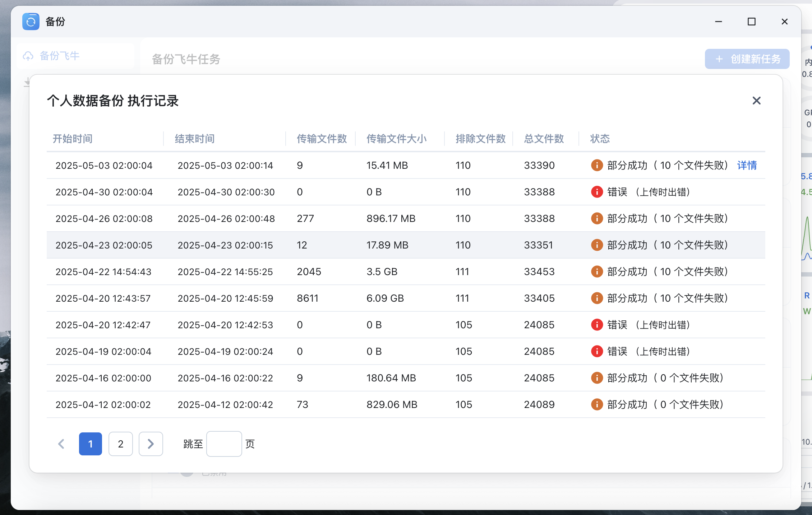Click 传输文件数 column header
The image size is (812, 515).
pyautogui.click(x=322, y=139)
